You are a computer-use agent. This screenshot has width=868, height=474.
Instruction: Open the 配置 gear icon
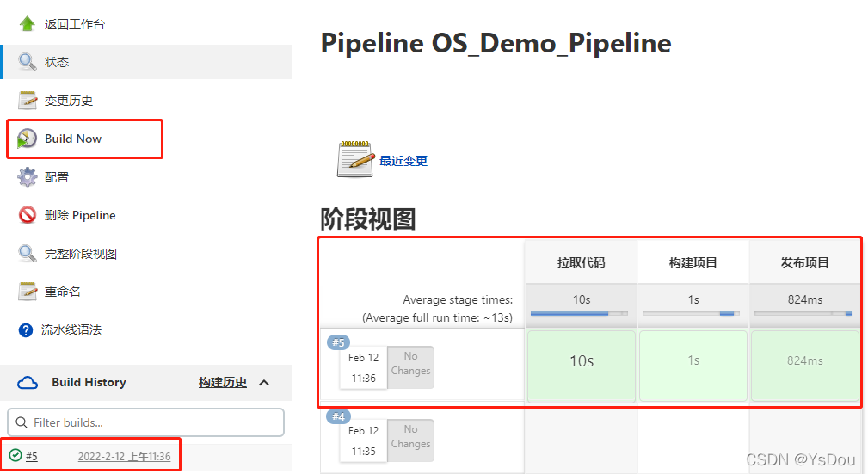coord(28,177)
